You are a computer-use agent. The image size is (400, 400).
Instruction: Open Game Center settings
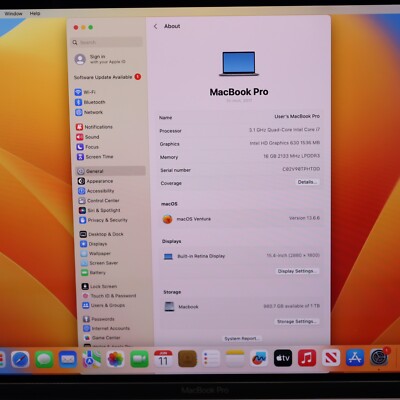pos(102,338)
